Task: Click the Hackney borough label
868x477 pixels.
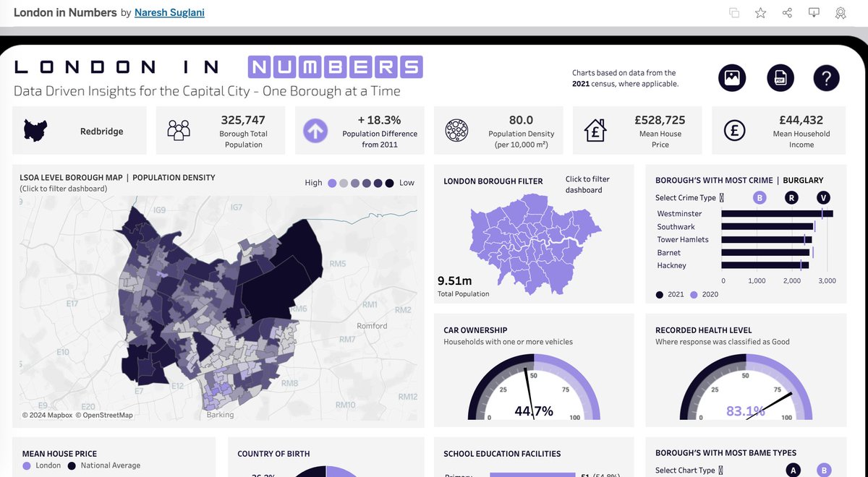Action: [x=672, y=265]
